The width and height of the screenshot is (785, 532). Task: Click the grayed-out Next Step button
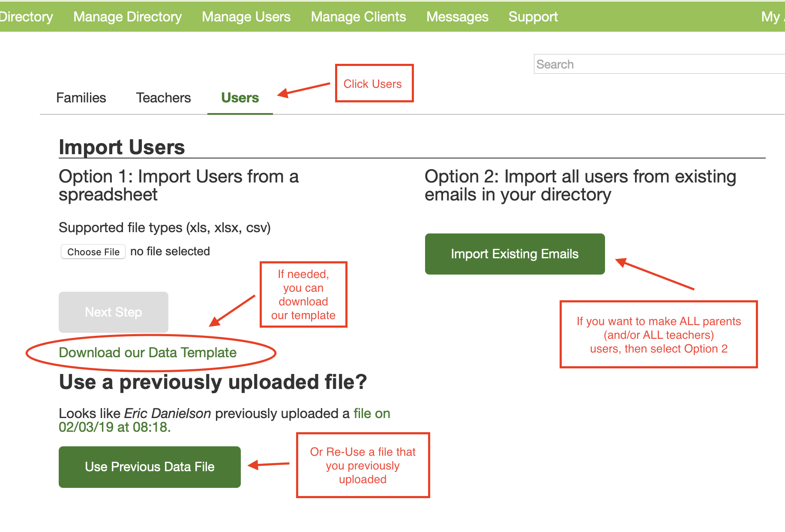(x=114, y=312)
